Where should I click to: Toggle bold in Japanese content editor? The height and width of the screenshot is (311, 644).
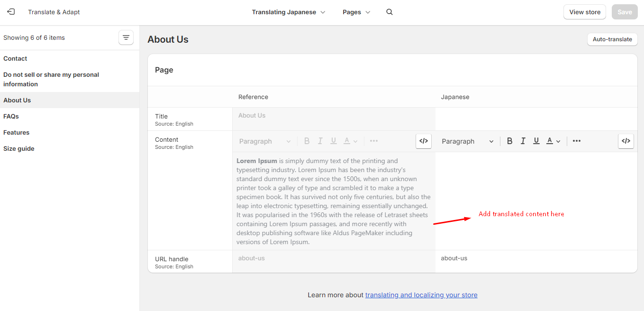pyautogui.click(x=509, y=141)
